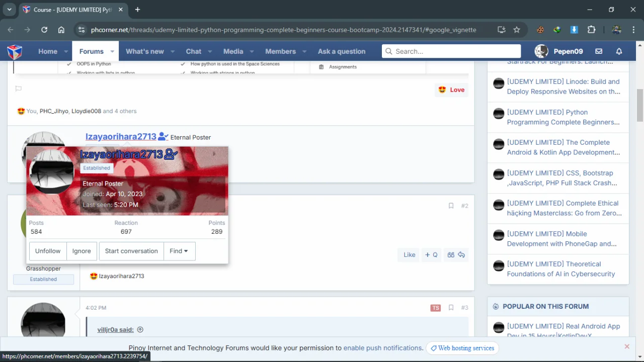Click the quote icon beside +Q
This screenshot has width=644, height=362.
[451, 255]
